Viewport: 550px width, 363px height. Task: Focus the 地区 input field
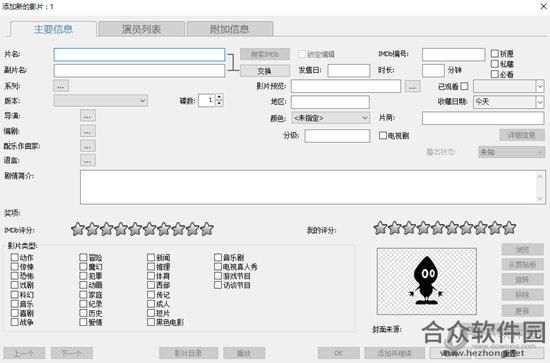(330, 102)
